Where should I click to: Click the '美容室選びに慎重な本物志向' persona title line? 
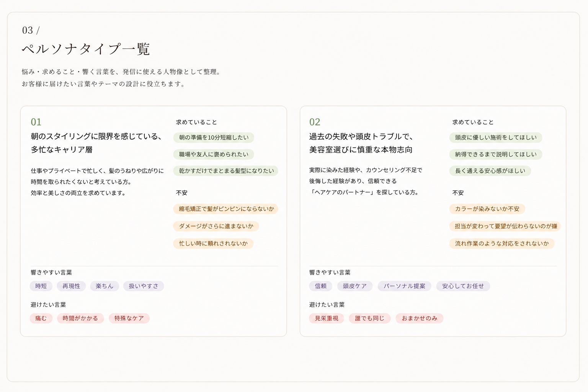click(x=361, y=150)
